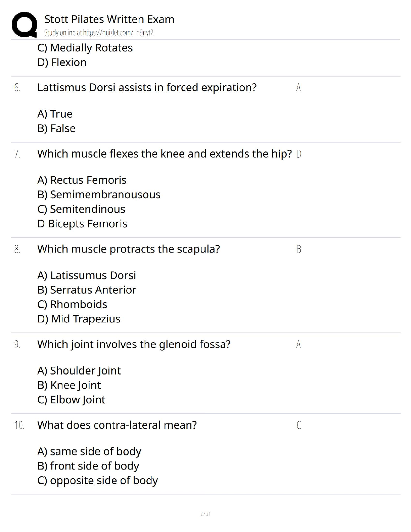Screen dimensions: 411x532
Task: Pick option B) Knee Joint
Action: pos(69,385)
